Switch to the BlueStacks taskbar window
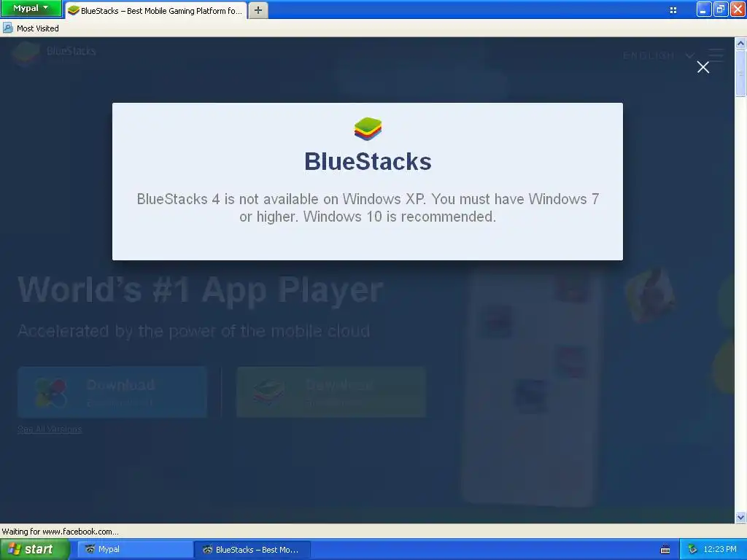747x560 pixels. tap(252, 550)
